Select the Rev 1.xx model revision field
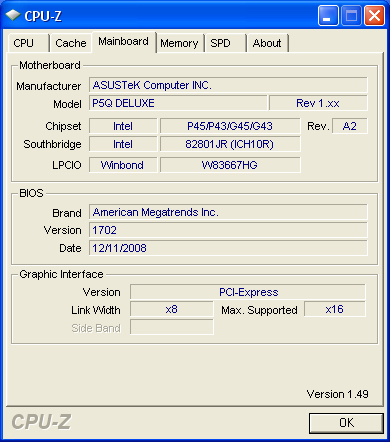This screenshot has height=442, width=390. [318, 103]
